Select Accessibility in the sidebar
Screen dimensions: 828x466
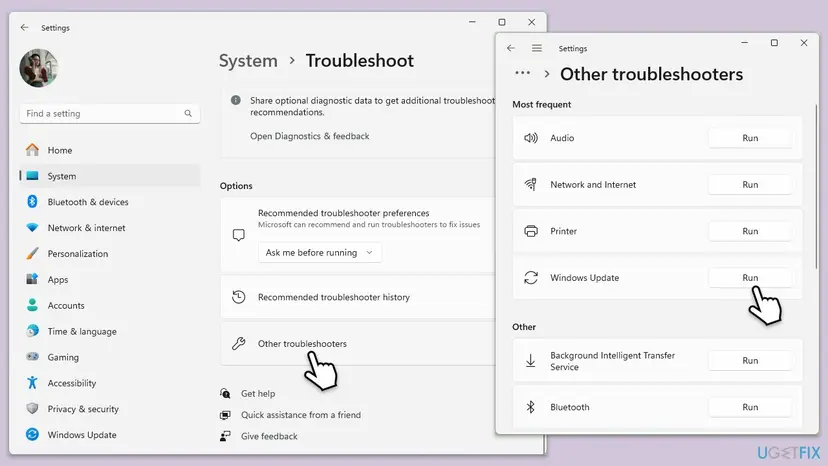[110, 383]
